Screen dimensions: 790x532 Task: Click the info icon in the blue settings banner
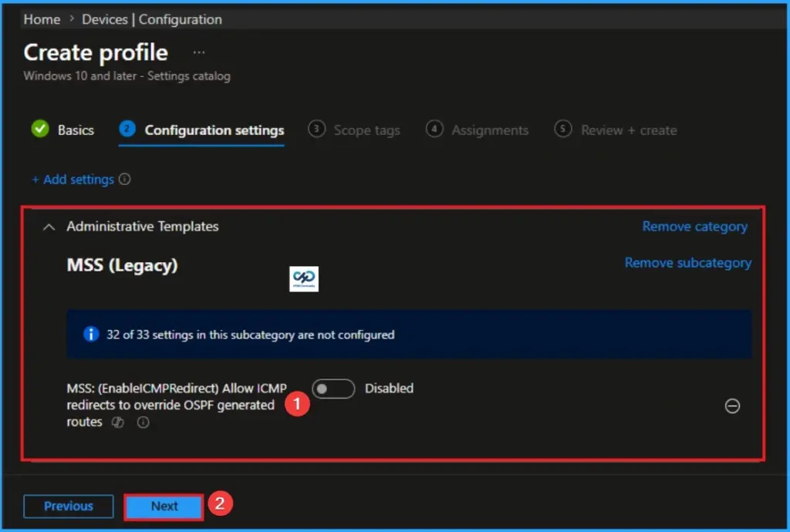point(90,334)
